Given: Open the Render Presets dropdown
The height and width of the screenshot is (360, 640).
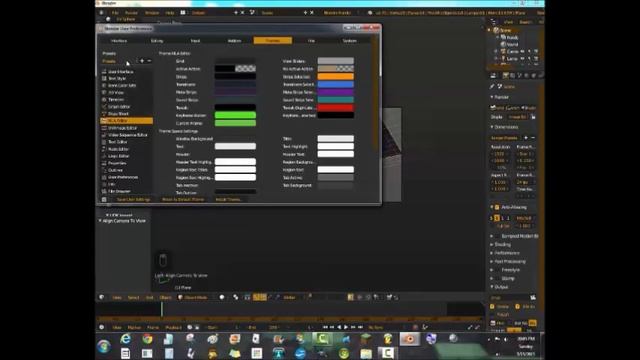Looking at the screenshot, I should click(506, 138).
